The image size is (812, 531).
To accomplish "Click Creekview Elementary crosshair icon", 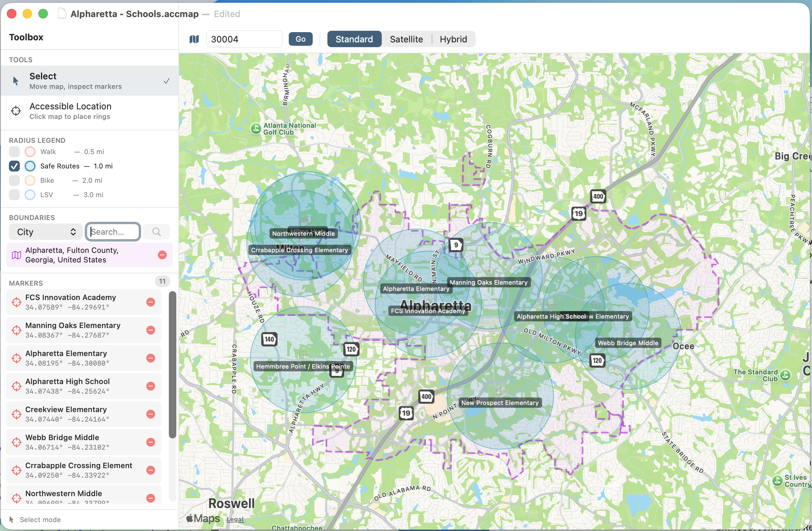I will point(16,414).
